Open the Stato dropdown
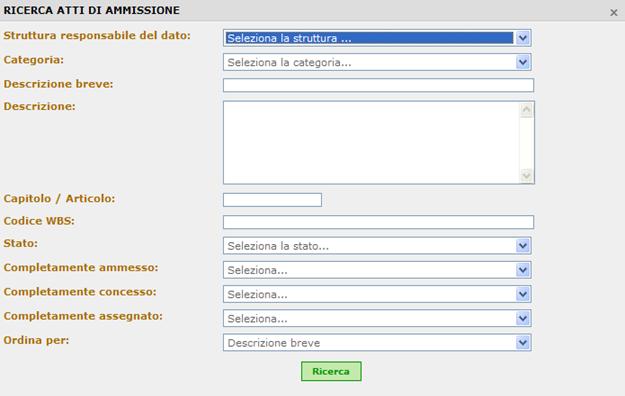The image size is (625, 396). [x=377, y=246]
